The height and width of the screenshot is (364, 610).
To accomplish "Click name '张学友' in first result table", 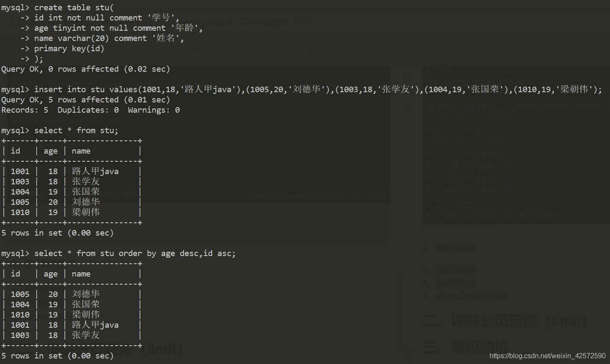I will click(x=86, y=182).
